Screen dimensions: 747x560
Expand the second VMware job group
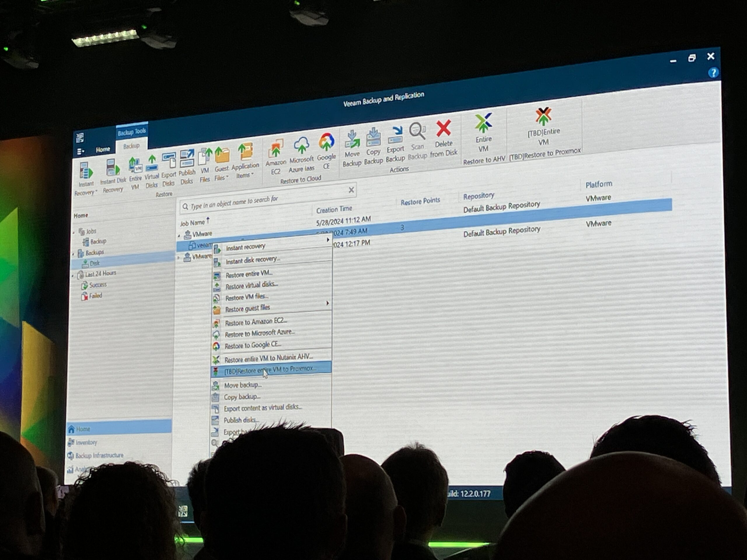coord(179,258)
